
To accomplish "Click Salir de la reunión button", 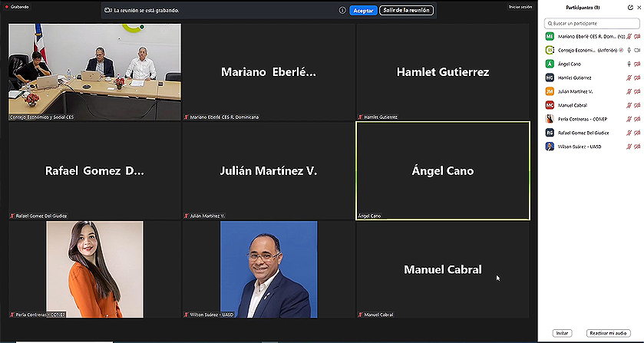I will tap(406, 10).
